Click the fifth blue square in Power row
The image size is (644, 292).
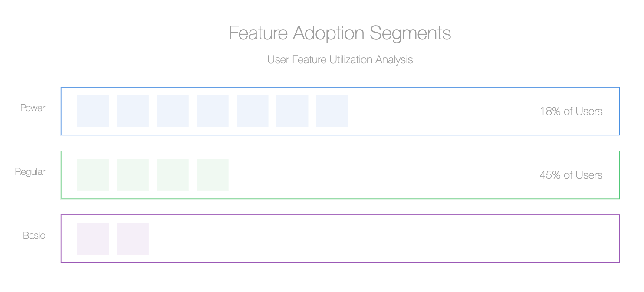coord(253,111)
